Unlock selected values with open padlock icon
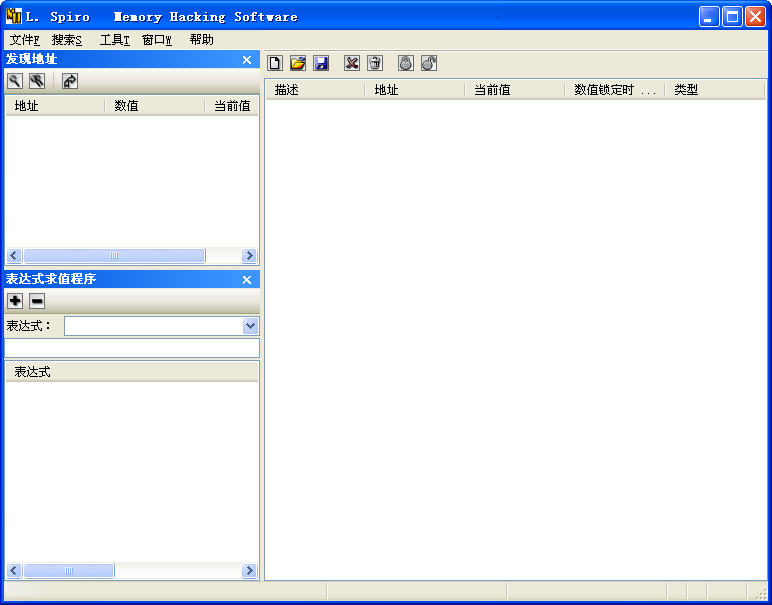This screenshot has height=605, width=772. pos(429,63)
